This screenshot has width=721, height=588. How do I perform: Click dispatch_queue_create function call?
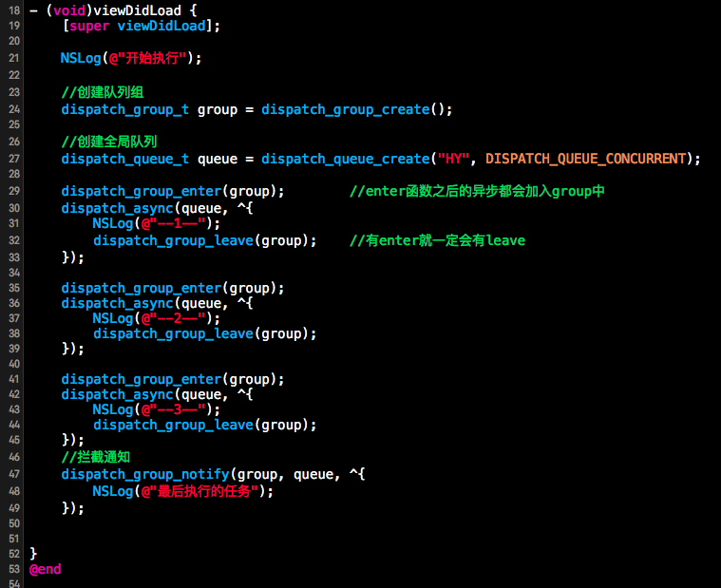coord(346,159)
